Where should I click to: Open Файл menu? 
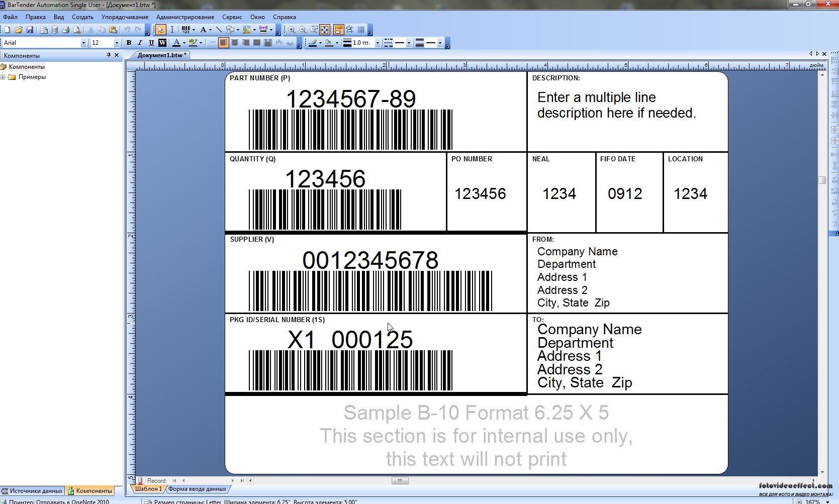[10, 17]
